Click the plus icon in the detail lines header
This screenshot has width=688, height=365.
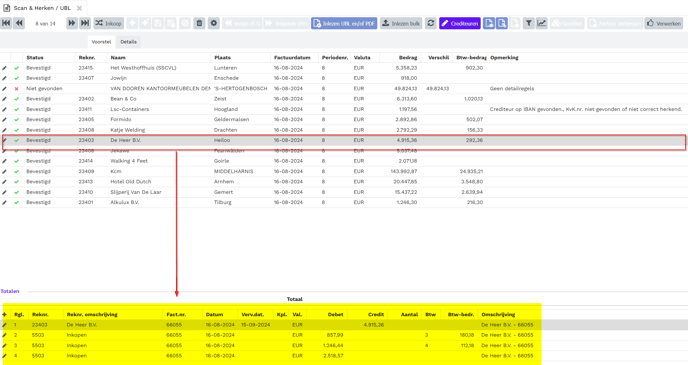[x=5, y=315]
